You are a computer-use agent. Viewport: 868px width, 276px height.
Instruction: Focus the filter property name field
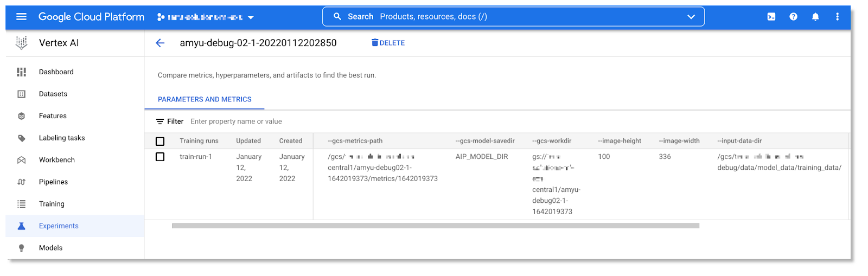236,121
